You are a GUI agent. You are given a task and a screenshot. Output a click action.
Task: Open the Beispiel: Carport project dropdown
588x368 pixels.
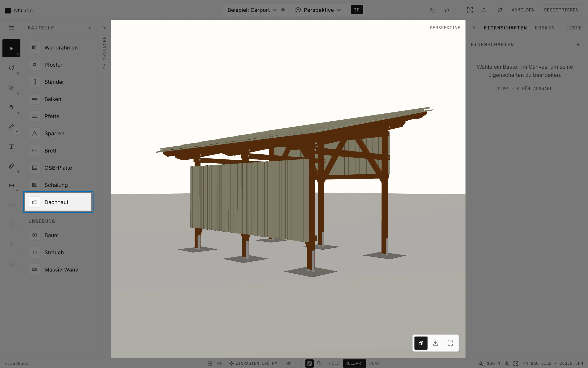tap(252, 10)
